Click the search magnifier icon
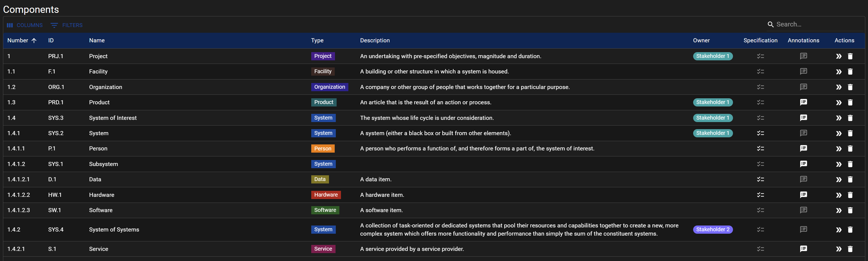The height and width of the screenshot is (261, 868). click(770, 24)
